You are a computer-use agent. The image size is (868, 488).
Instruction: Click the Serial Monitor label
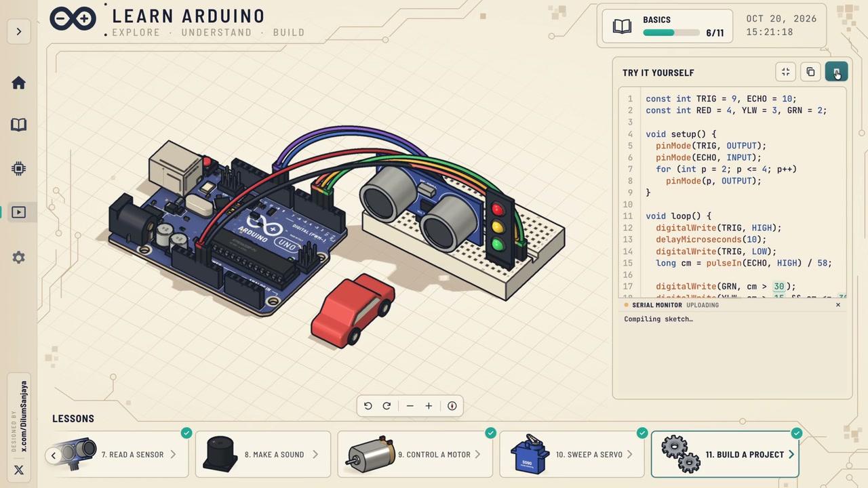point(657,305)
